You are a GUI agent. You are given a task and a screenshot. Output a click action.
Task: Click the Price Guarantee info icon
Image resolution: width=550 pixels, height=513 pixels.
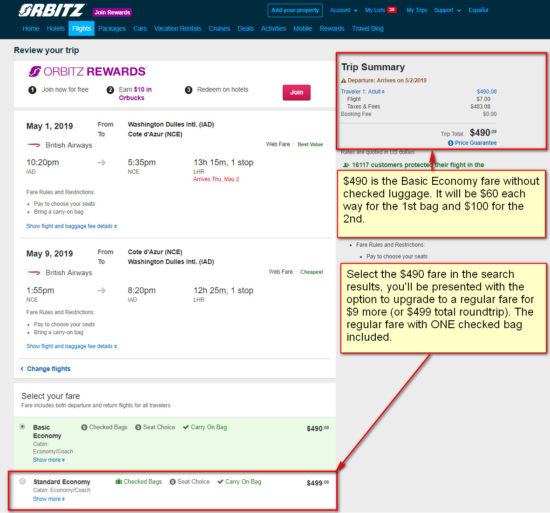pyautogui.click(x=450, y=143)
